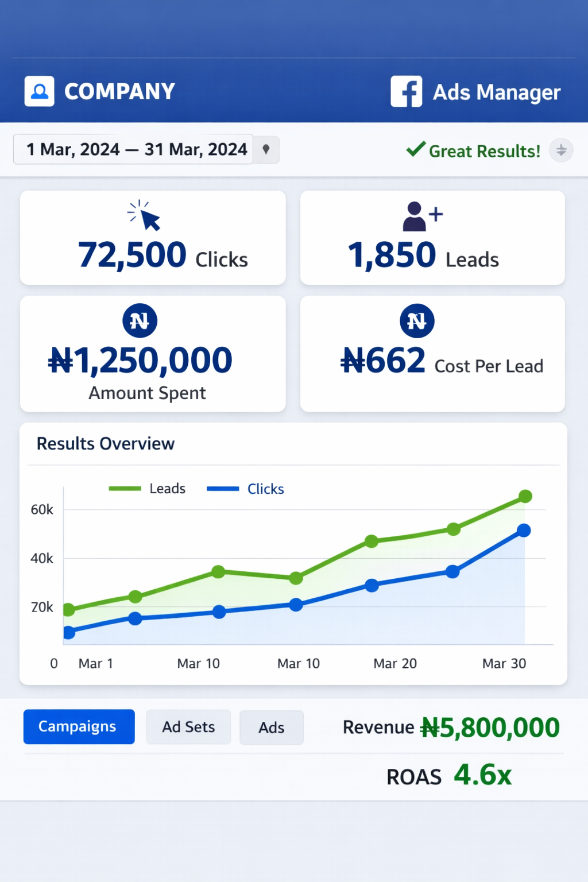
Task: Click the Facebook logo icon
Action: pyautogui.click(x=406, y=91)
